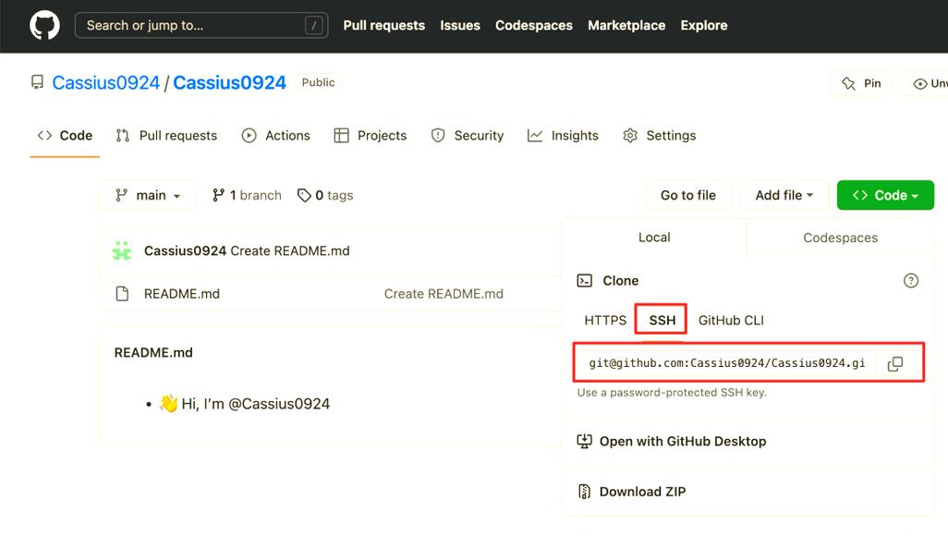View the 0 tags link
This screenshot has width=948, height=560.
pos(325,195)
